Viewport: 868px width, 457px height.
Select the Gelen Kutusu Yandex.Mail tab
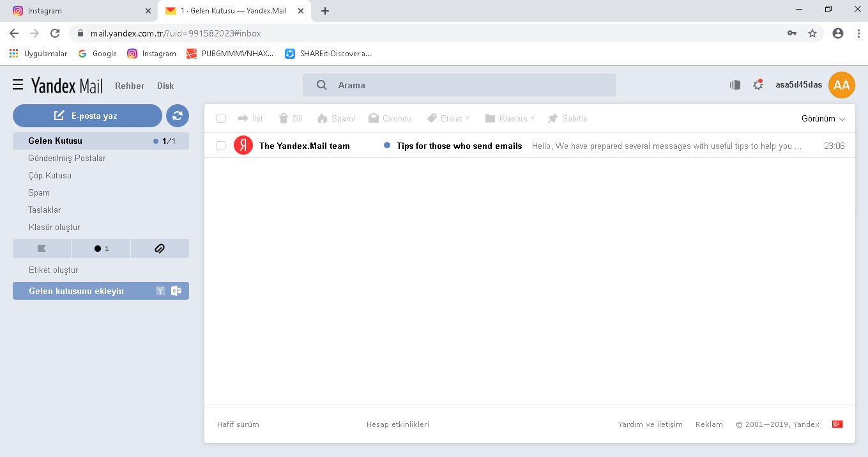click(233, 11)
